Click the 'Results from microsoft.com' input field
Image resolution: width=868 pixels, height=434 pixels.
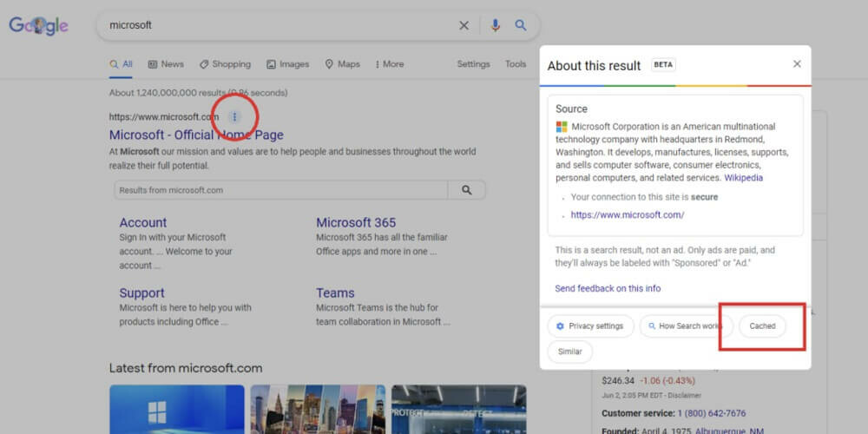[280, 190]
